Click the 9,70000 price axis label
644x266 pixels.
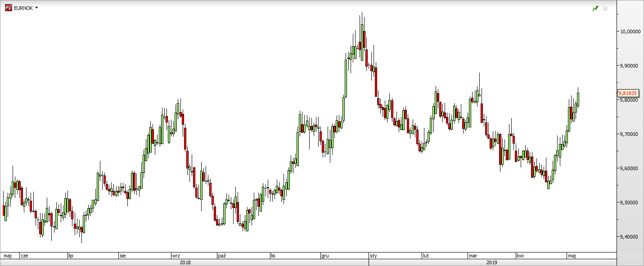click(630, 134)
